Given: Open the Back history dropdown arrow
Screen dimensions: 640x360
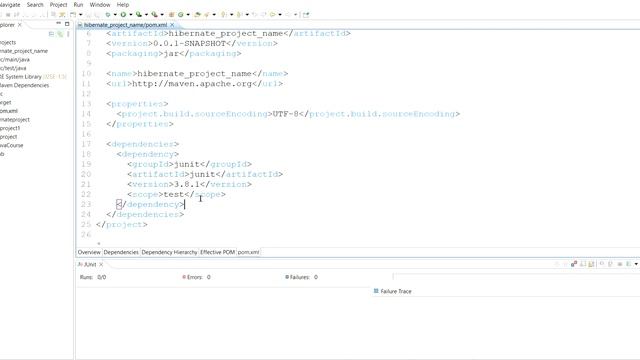Looking at the screenshot, I should pyautogui.click(x=280, y=14).
